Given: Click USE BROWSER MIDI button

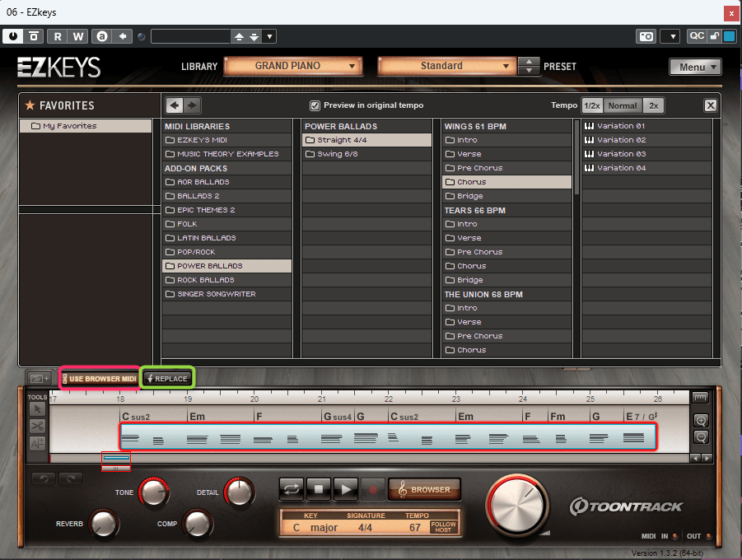Looking at the screenshot, I should click(x=100, y=378).
